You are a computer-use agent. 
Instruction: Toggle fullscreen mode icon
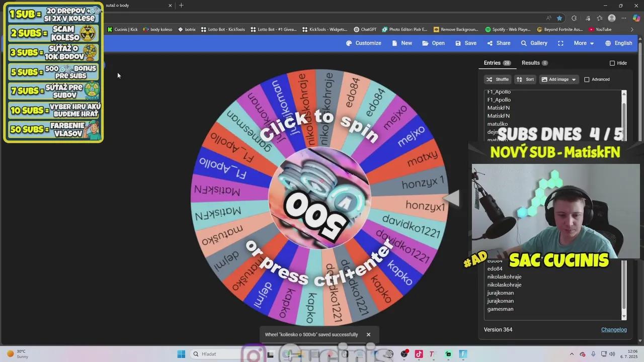[x=560, y=43]
